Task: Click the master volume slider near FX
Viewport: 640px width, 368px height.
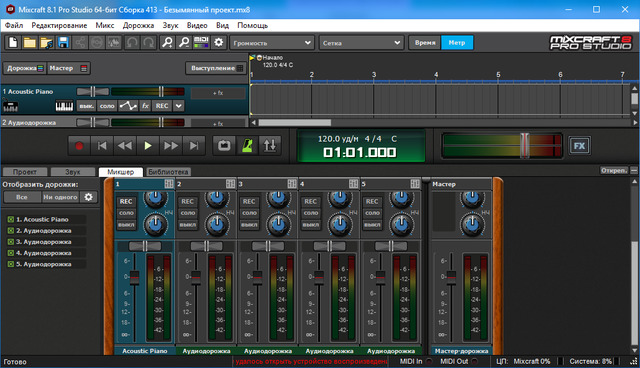Action: click(x=524, y=145)
